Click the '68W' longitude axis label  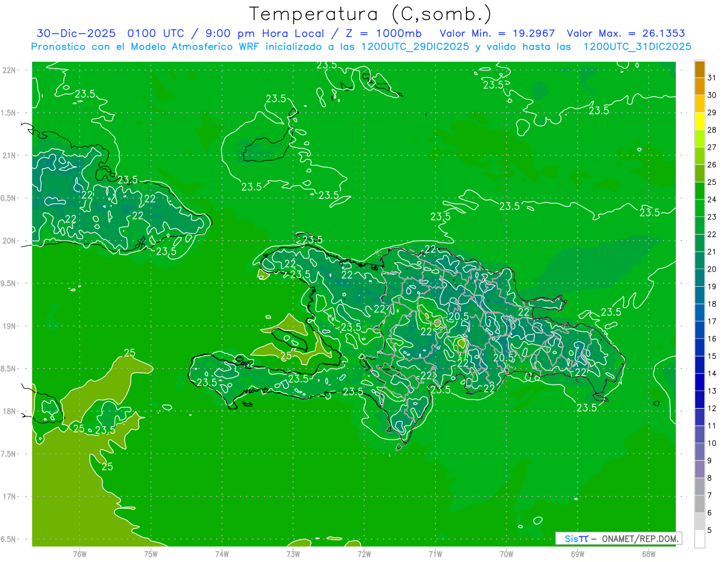pyautogui.click(x=649, y=554)
